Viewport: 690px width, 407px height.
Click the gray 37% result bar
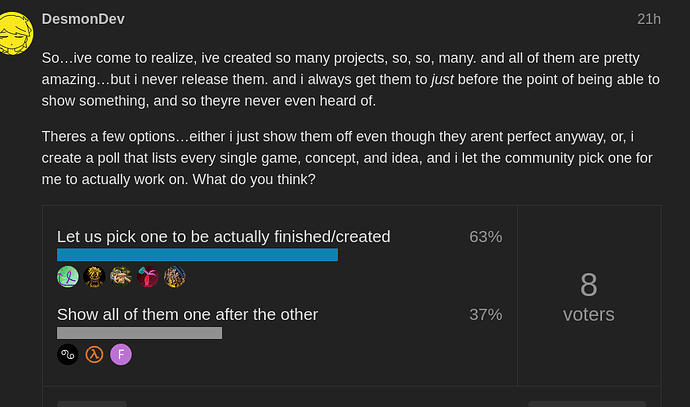[139, 333]
